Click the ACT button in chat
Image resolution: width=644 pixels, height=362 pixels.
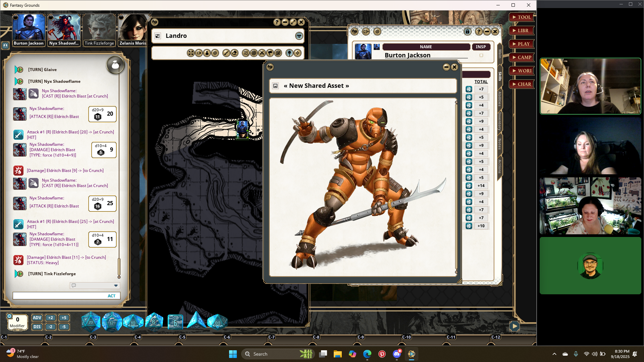[x=111, y=296]
